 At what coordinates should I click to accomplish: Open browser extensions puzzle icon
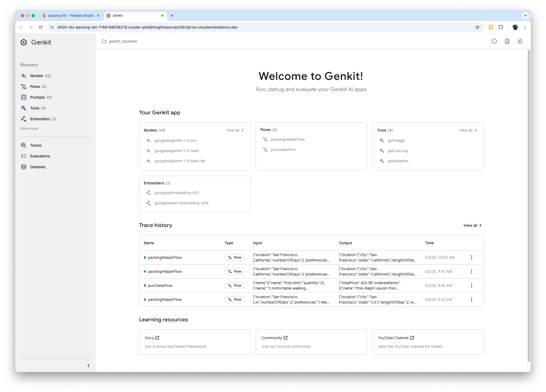(501, 27)
